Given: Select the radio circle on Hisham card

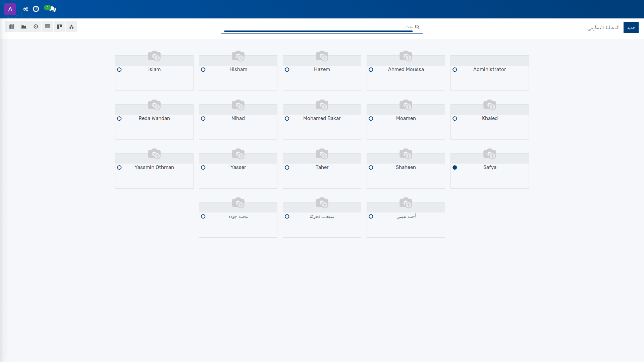Looking at the screenshot, I should pos(203,70).
